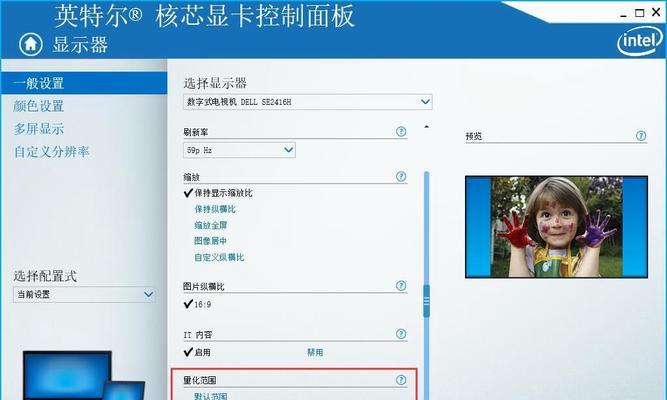Open help for 图片纵横比 section

(x=401, y=286)
